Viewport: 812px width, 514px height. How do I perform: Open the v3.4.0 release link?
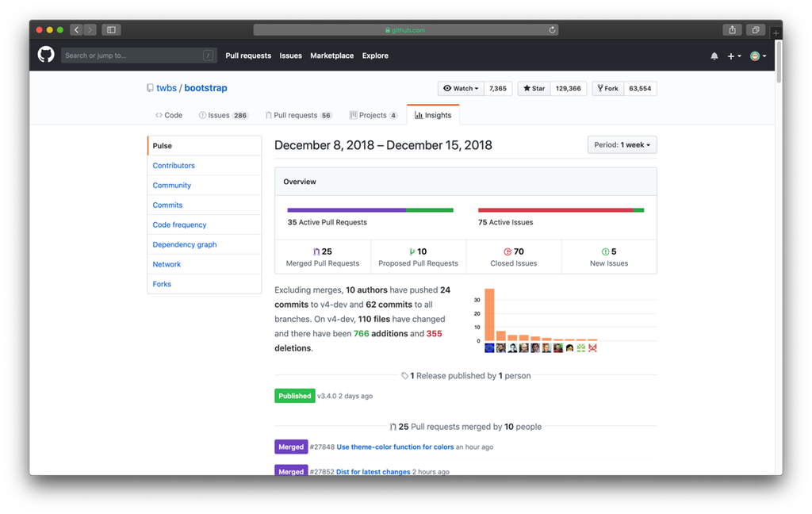click(327, 396)
